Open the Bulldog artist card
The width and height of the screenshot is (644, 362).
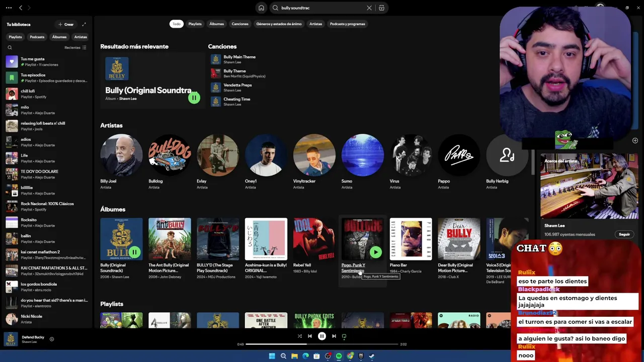point(170,162)
